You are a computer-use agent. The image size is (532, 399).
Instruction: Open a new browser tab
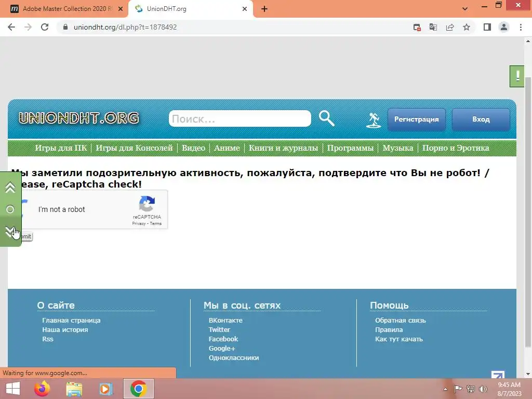(264, 9)
